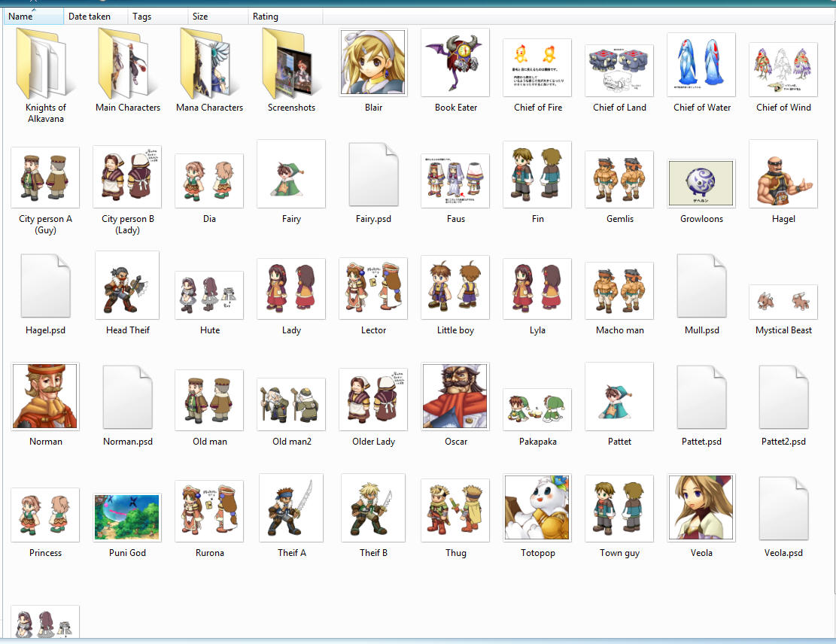Select the Mystical Beast thumbnail

click(x=784, y=302)
